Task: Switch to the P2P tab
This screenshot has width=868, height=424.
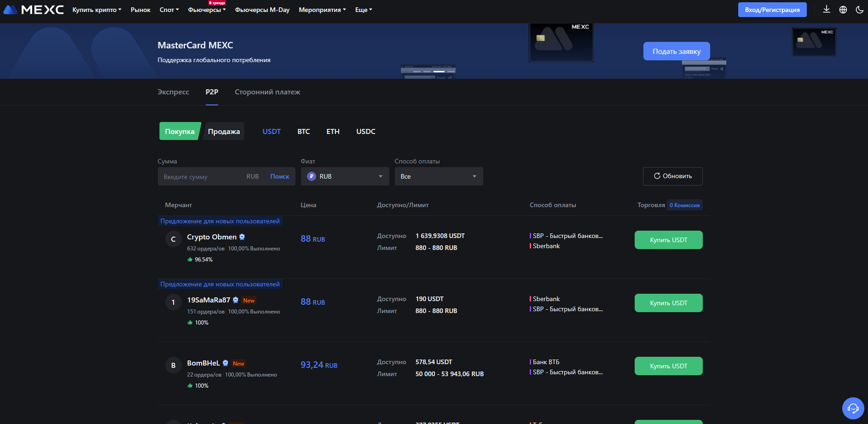Action: [x=212, y=92]
